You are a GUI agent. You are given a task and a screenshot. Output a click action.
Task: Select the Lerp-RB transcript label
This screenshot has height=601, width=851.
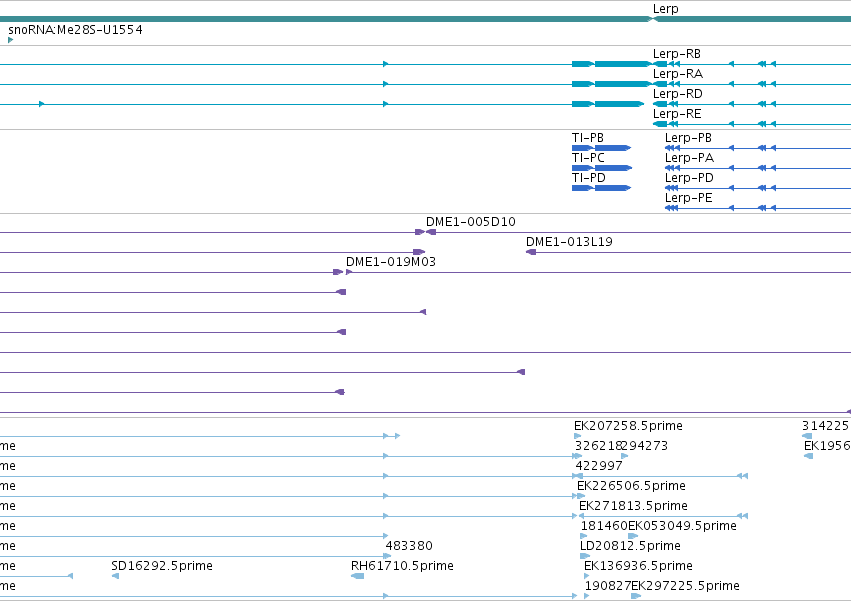(676, 54)
